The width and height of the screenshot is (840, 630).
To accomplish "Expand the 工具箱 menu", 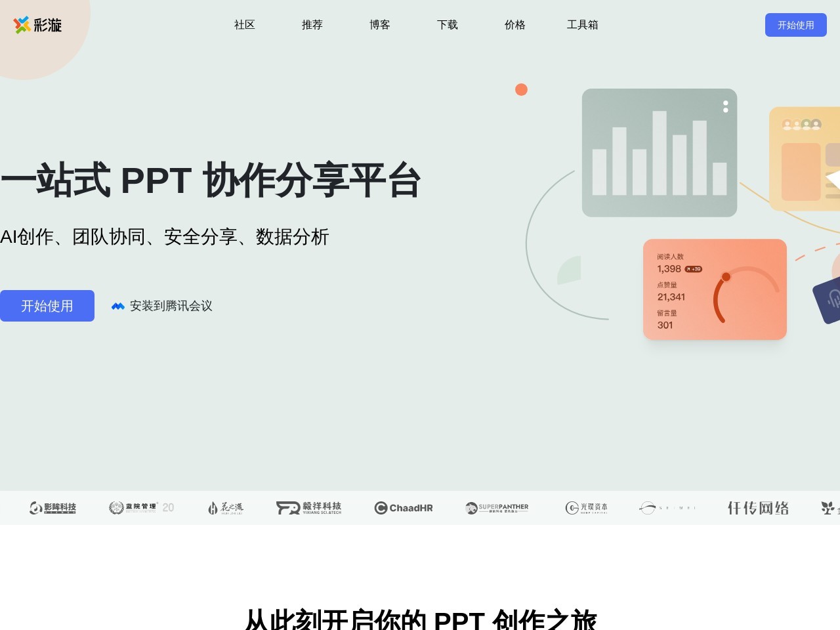I will click(582, 25).
